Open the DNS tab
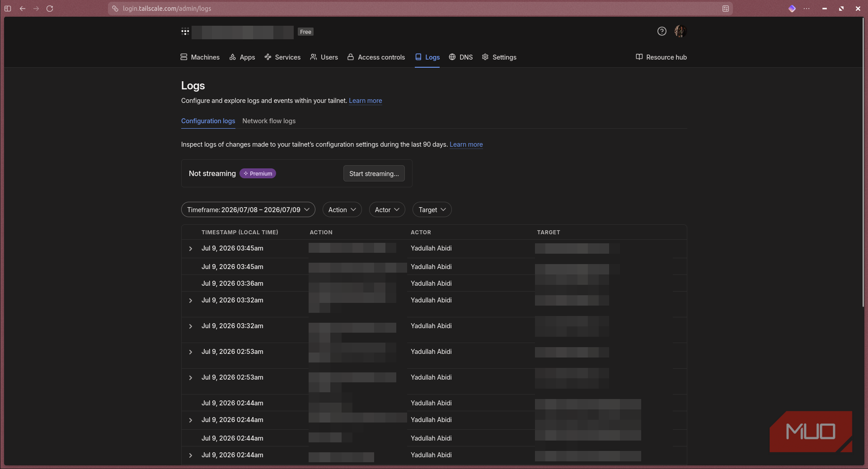The width and height of the screenshot is (868, 469). point(461,57)
